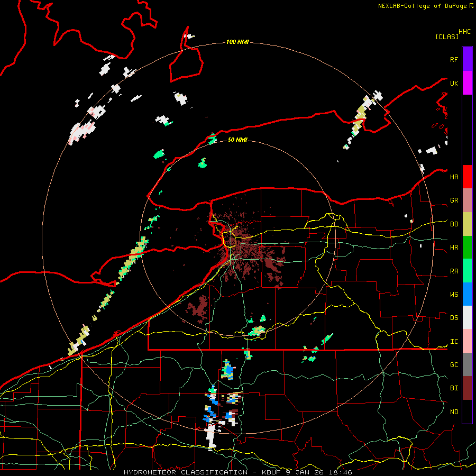The width and height of the screenshot is (476, 476).
Task: Click the 100 NMI range ring label
Action: tap(237, 42)
